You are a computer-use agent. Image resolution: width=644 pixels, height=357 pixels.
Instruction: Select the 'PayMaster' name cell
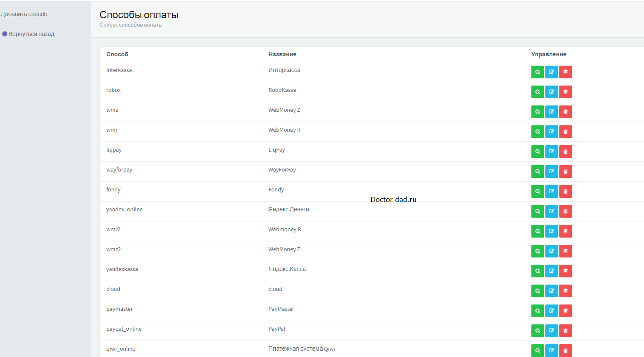[x=281, y=309]
